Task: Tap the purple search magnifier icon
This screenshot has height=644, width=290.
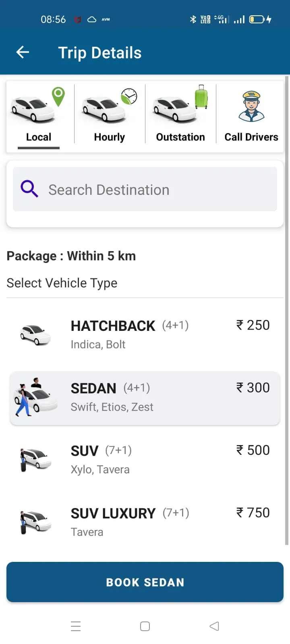Action: (29, 188)
